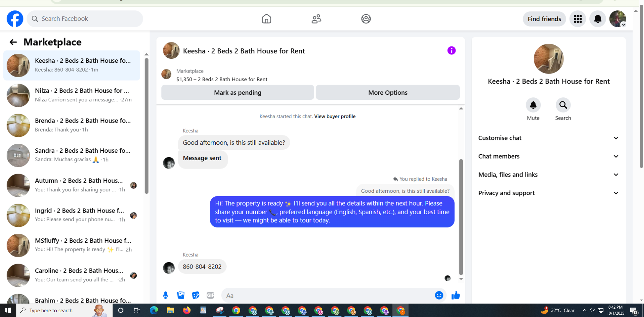Click the back arrow beside Marketplace

pos(13,42)
